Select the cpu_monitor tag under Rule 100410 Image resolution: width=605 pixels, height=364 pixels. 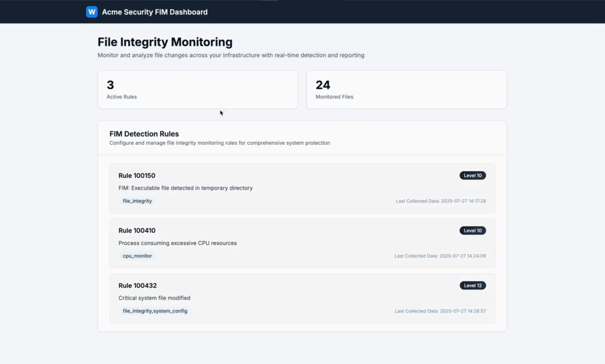point(137,256)
